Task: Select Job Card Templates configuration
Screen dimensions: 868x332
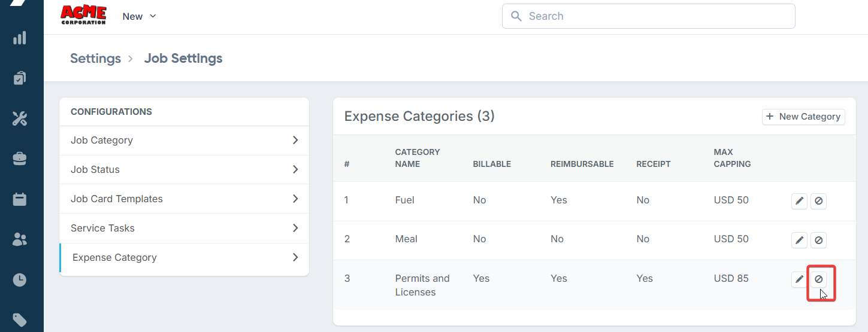Action: [x=117, y=199]
